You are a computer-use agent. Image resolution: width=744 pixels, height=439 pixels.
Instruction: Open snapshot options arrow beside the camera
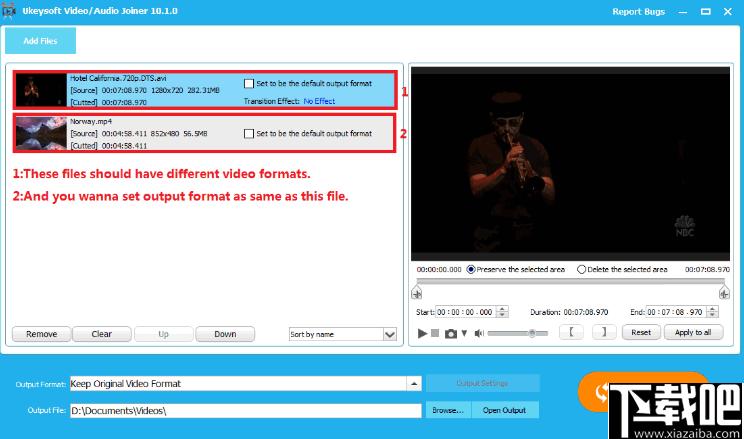(464, 333)
